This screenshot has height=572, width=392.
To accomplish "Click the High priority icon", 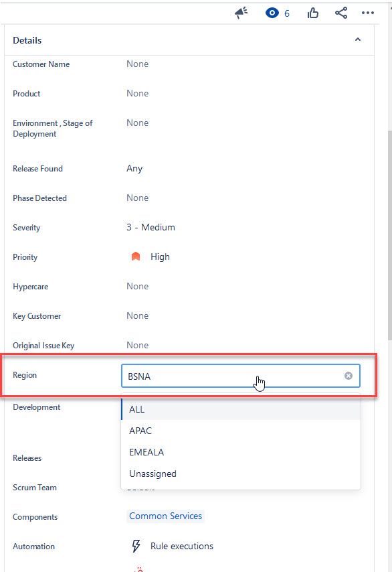I will coord(136,257).
